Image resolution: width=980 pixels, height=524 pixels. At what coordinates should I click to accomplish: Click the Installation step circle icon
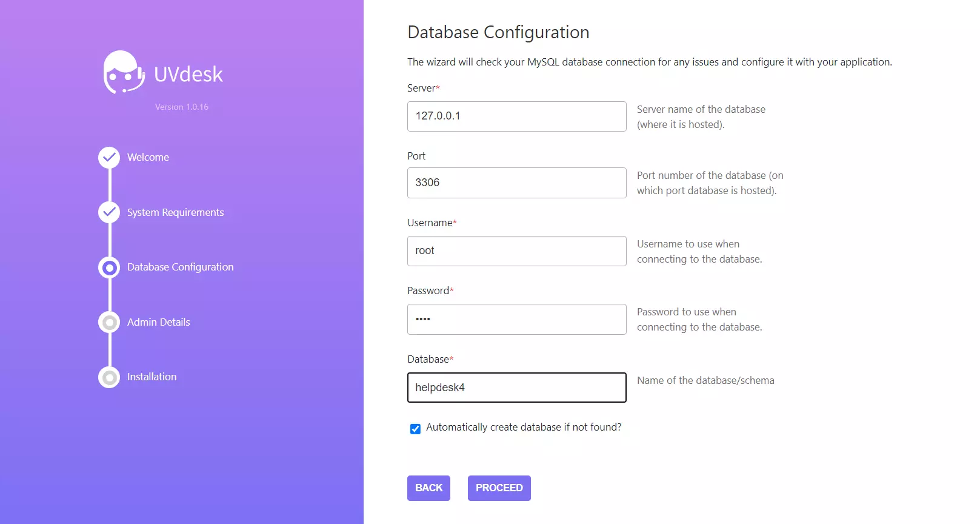pyautogui.click(x=109, y=377)
